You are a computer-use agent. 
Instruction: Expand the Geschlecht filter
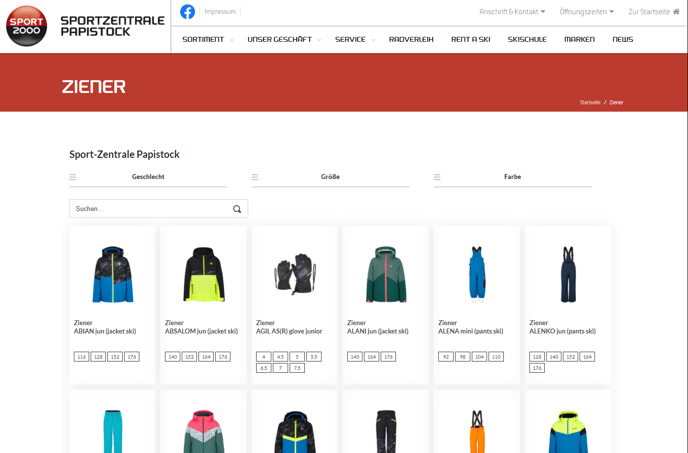[x=148, y=177]
